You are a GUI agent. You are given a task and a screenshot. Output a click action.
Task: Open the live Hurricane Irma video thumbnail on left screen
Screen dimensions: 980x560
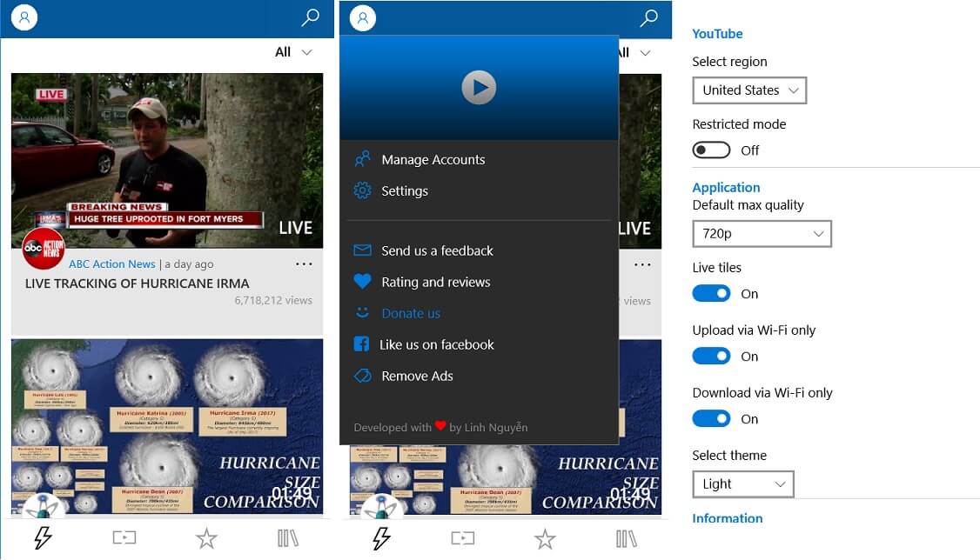[x=167, y=161]
